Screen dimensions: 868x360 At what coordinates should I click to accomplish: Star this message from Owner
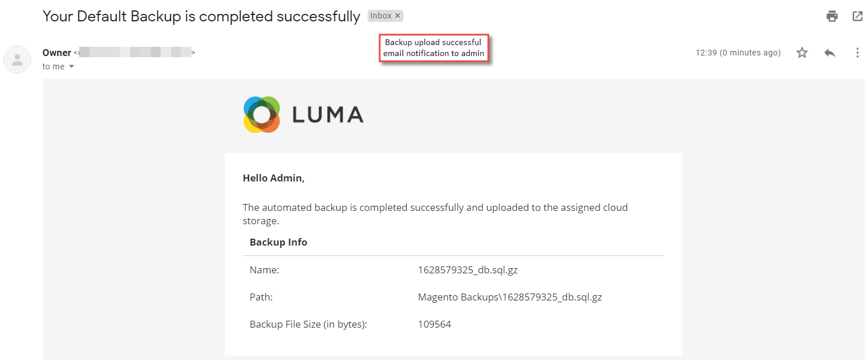pos(802,53)
